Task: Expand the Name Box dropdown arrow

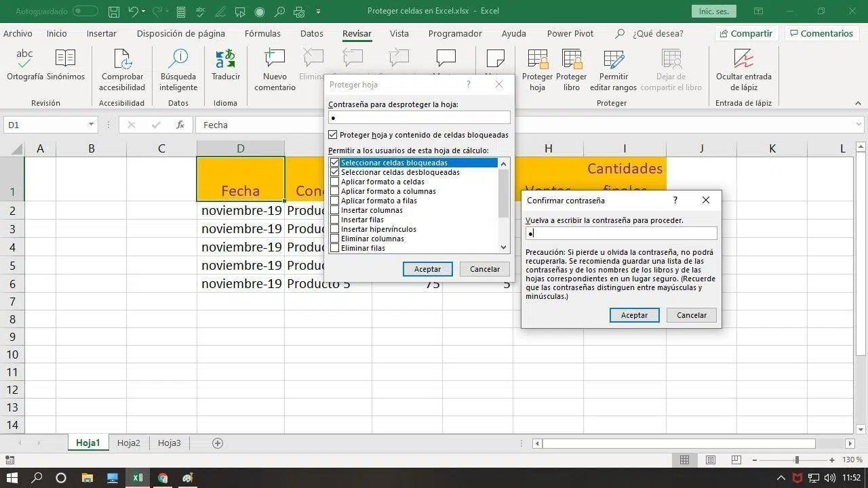Action: click(x=91, y=125)
